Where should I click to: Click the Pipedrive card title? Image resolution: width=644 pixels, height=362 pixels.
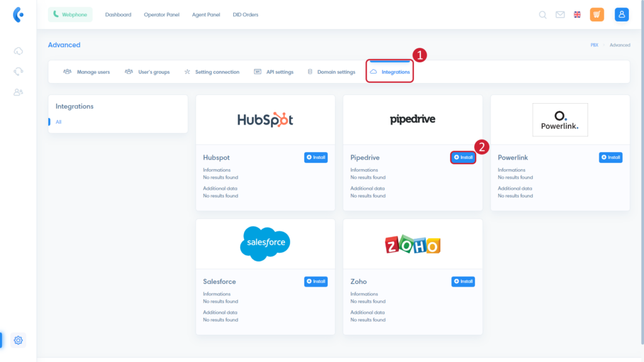click(x=365, y=158)
